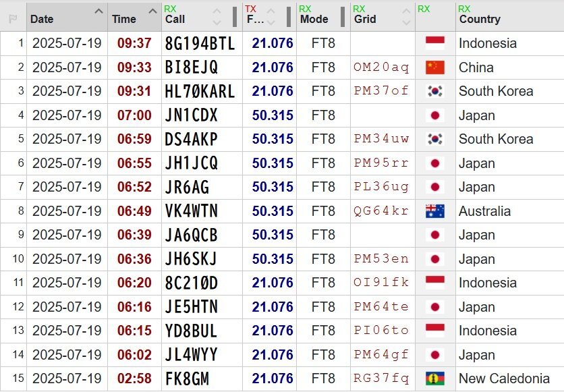564x392 pixels.
Task: Click grid locator OM20aq
Action: pyautogui.click(x=381, y=67)
